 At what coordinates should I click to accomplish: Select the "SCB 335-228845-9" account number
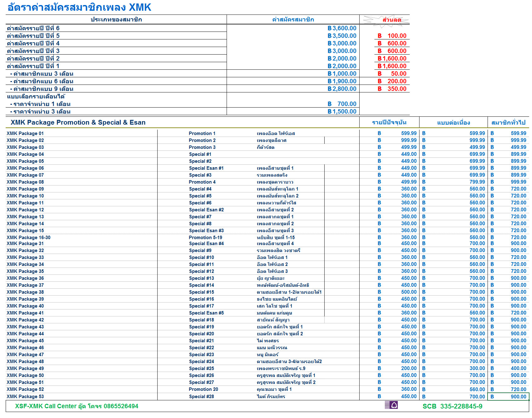452,406
